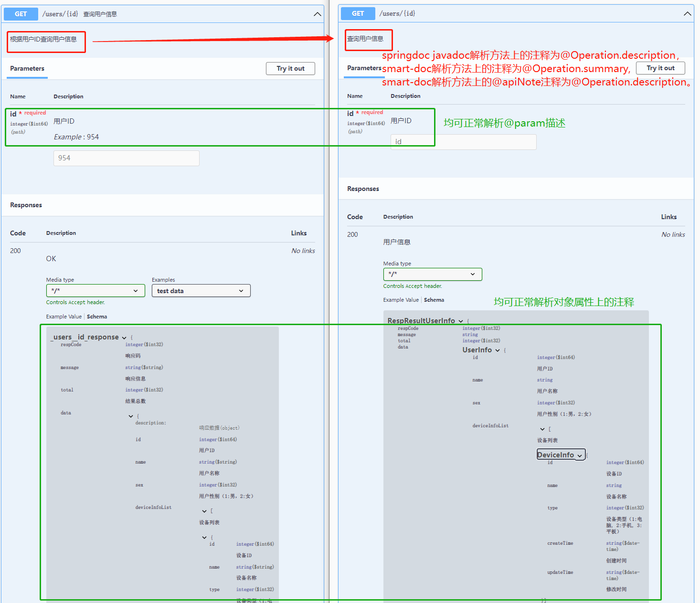Click the left panel GET method badge
The width and height of the screenshot is (700, 603).
[21, 14]
